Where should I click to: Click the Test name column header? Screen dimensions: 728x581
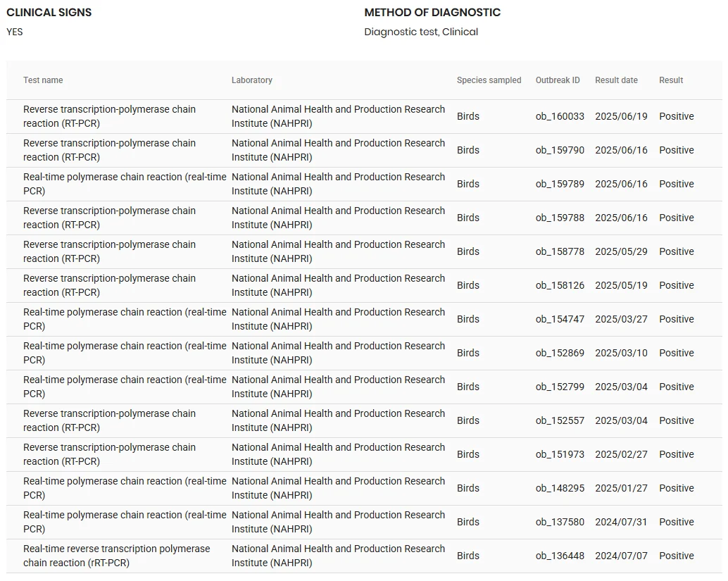(43, 80)
